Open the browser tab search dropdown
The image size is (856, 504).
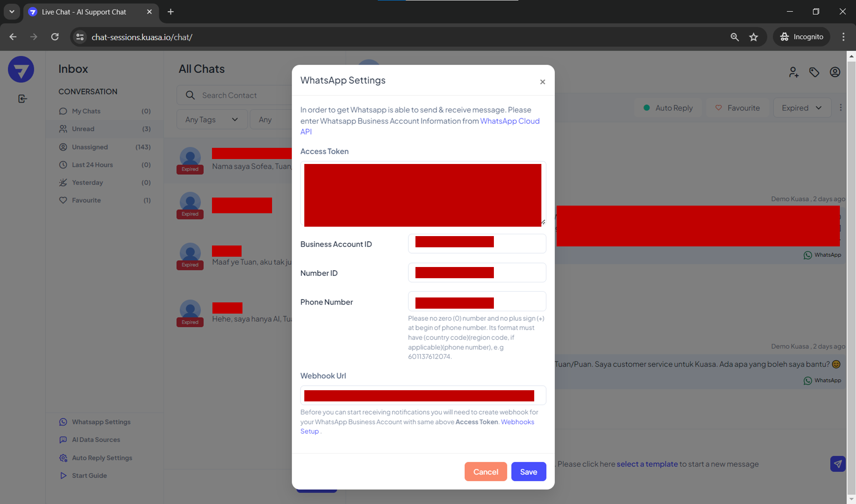[12, 12]
